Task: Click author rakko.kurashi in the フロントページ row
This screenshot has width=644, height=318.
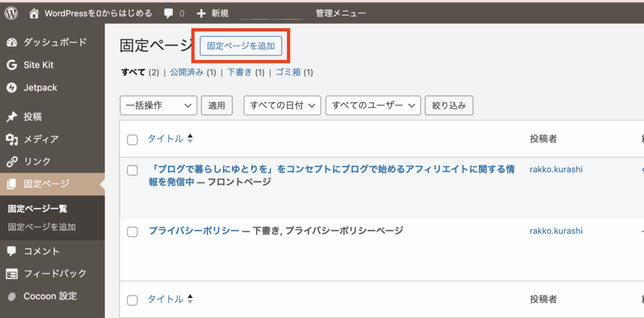Action: pyautogui.click(x=556, y=169)
